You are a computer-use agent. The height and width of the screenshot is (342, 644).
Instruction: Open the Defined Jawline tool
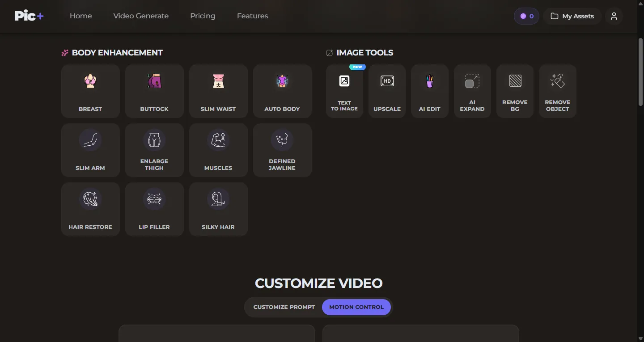coord(282,150)
